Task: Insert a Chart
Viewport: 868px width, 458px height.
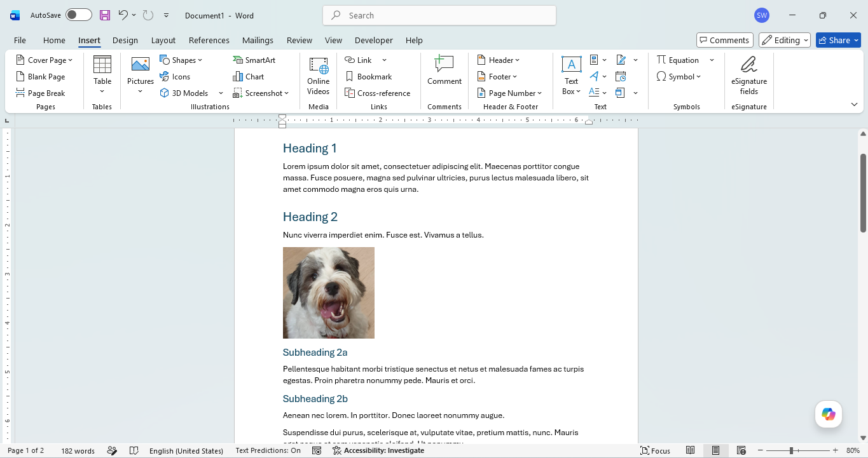Action: coord(249,77)
